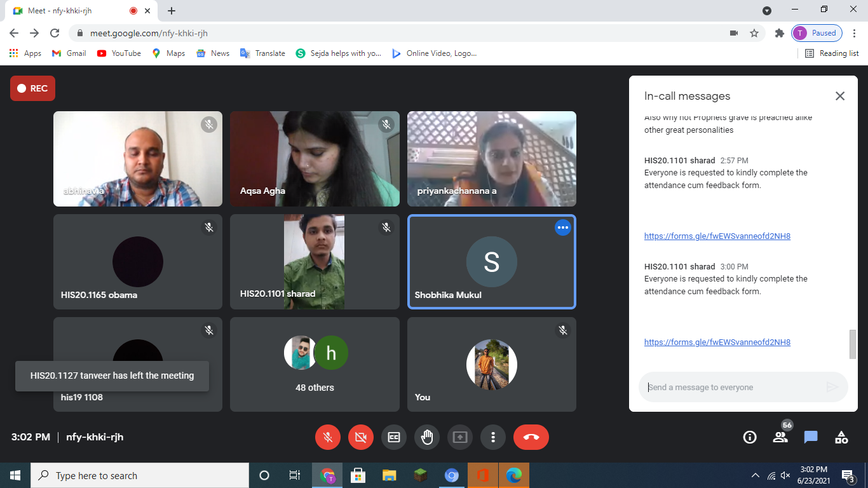
Task: Turn on your camera
Action: [361, 437]
